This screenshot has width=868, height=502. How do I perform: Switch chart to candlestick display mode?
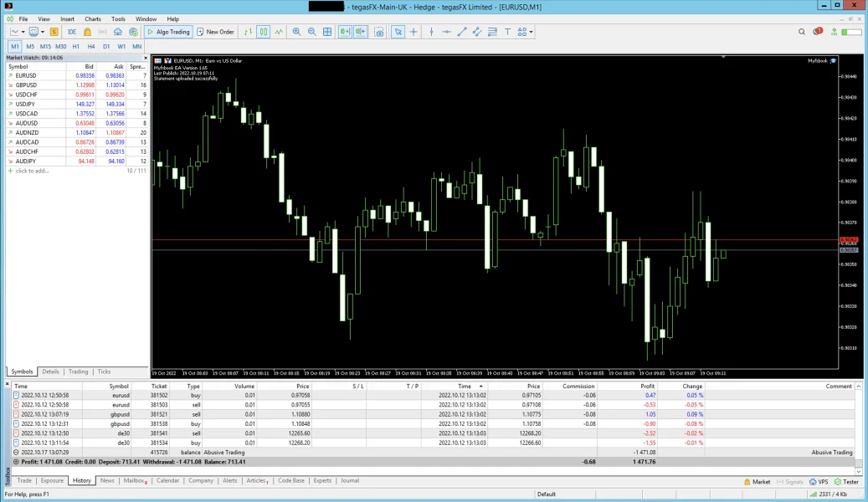(x=264, y=32)
